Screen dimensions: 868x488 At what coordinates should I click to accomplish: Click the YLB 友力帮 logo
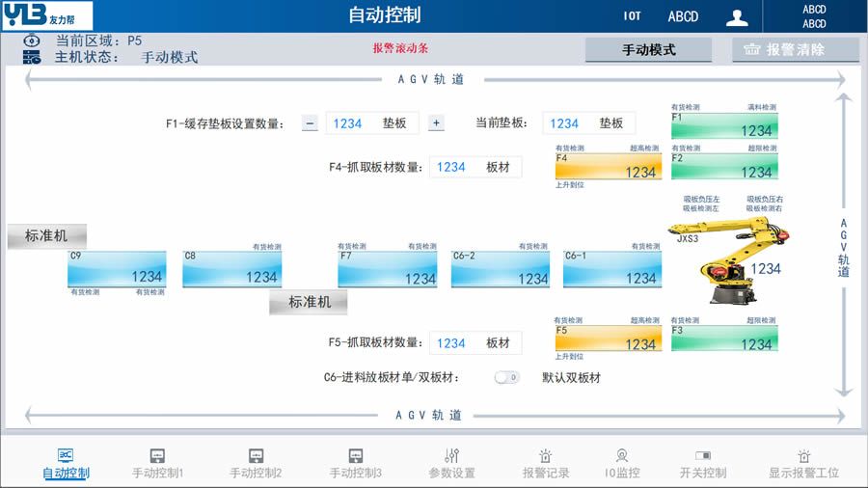click(47, 14)
